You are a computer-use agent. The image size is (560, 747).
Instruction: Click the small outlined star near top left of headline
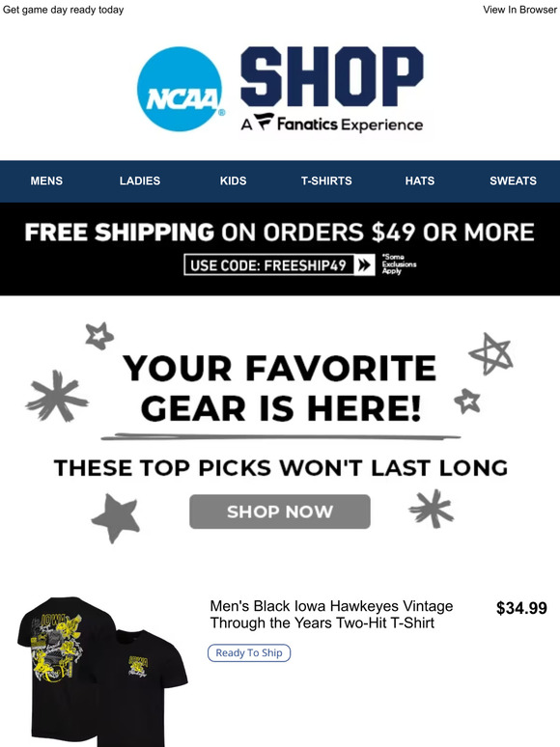[x=99, y=336]
